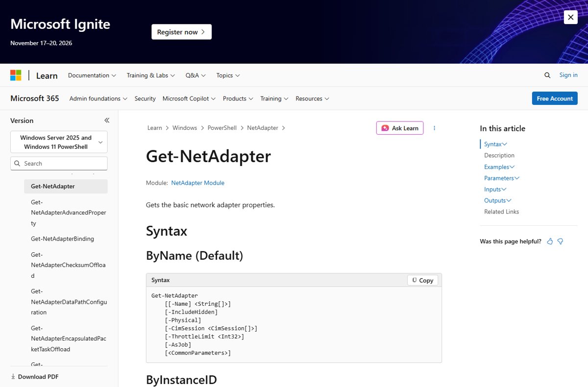Collapse the Version sidebar with double-chevron icon

pos(107,121)
